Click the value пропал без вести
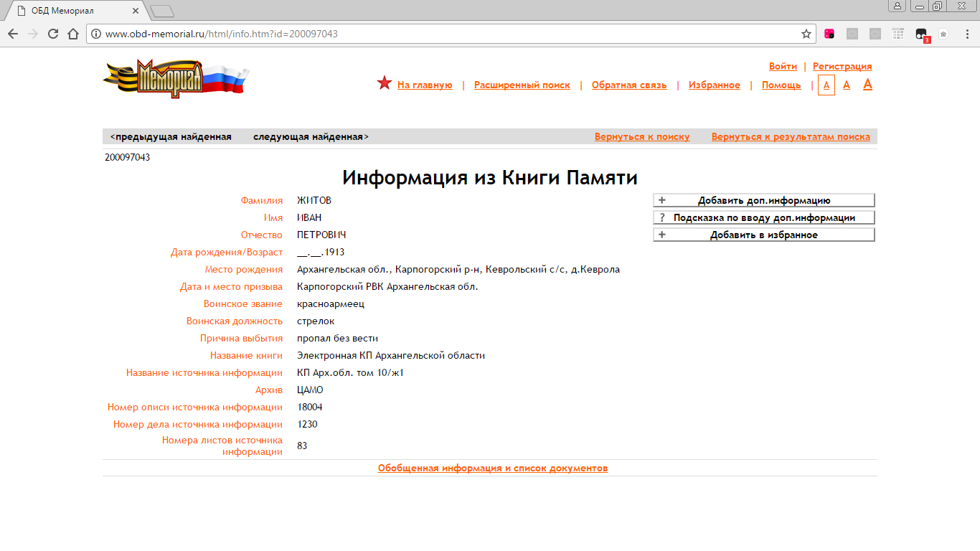Image resolution: width=980 pixels, height=551 pixels. click(337, 339)
